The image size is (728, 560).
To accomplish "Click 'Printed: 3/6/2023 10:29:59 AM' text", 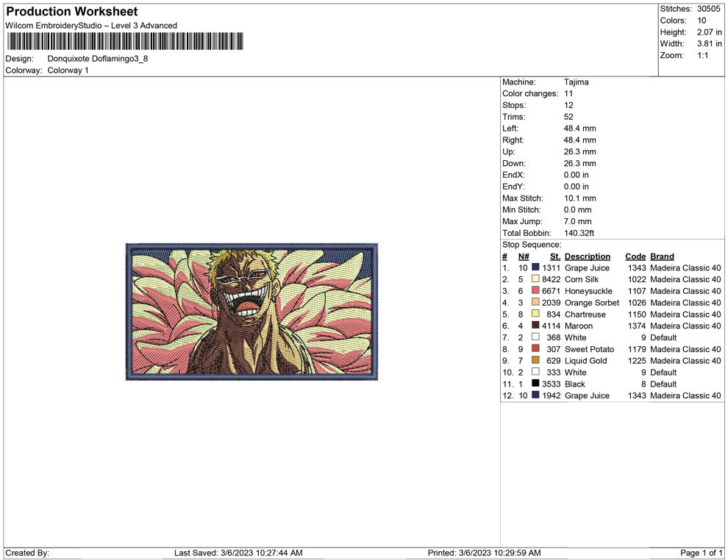I will point(485,553).
